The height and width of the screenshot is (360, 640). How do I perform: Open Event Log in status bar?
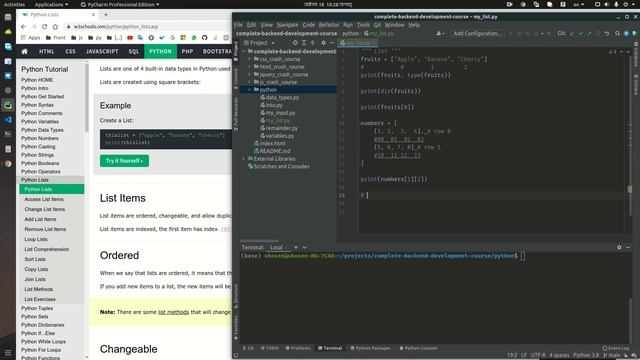pyautogui.click(x=616, y=348)
